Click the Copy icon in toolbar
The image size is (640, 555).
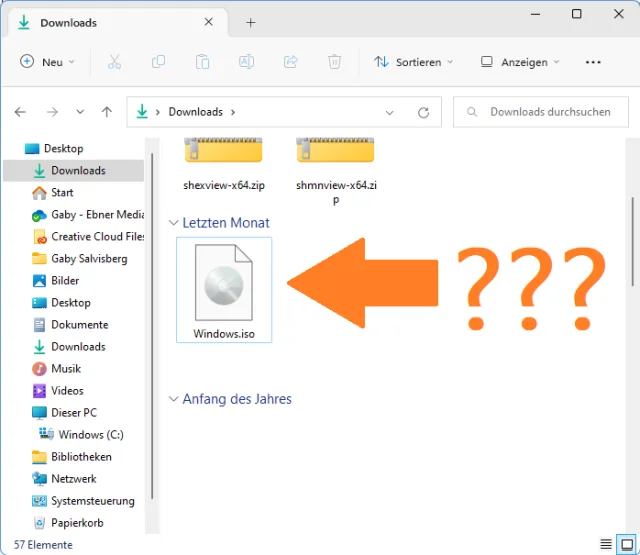(158, 62)
